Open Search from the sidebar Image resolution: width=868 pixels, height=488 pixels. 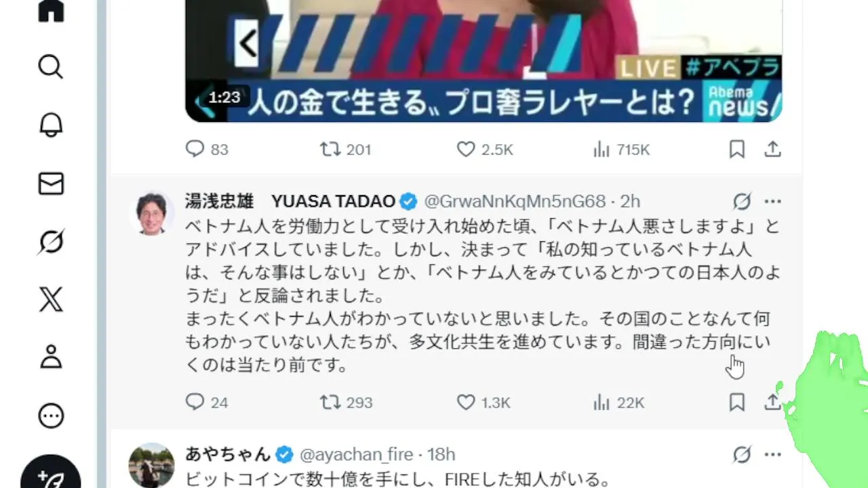click(51, 66)
